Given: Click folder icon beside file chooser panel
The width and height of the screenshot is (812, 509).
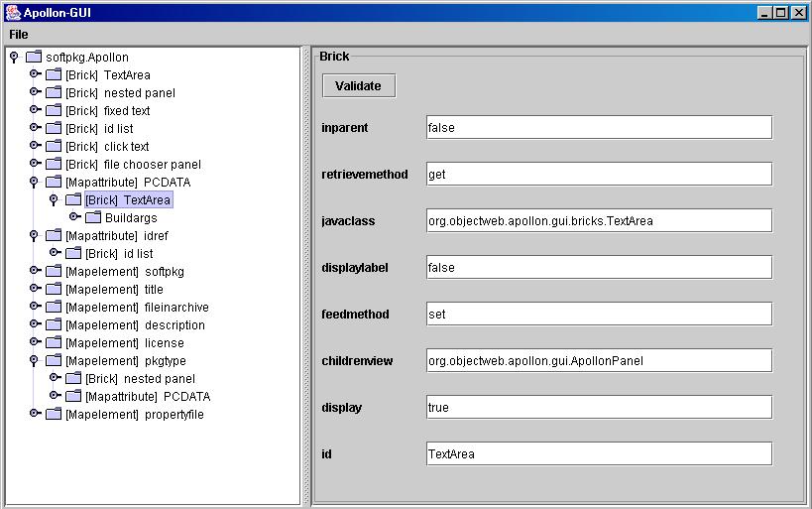Looking at the screenshot, I should (54, 165).
